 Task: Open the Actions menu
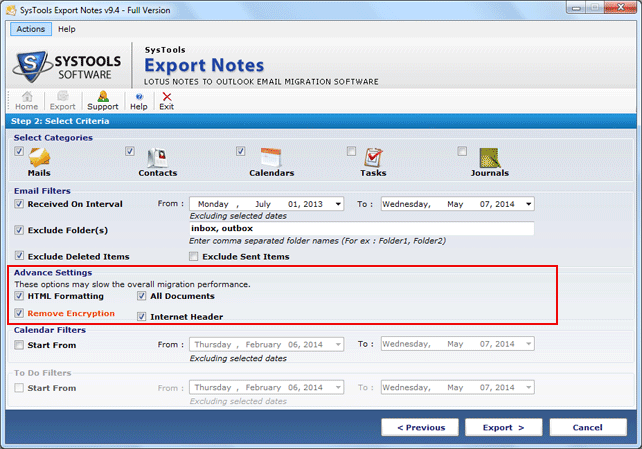pyautogui.click(x=31, y=29)
